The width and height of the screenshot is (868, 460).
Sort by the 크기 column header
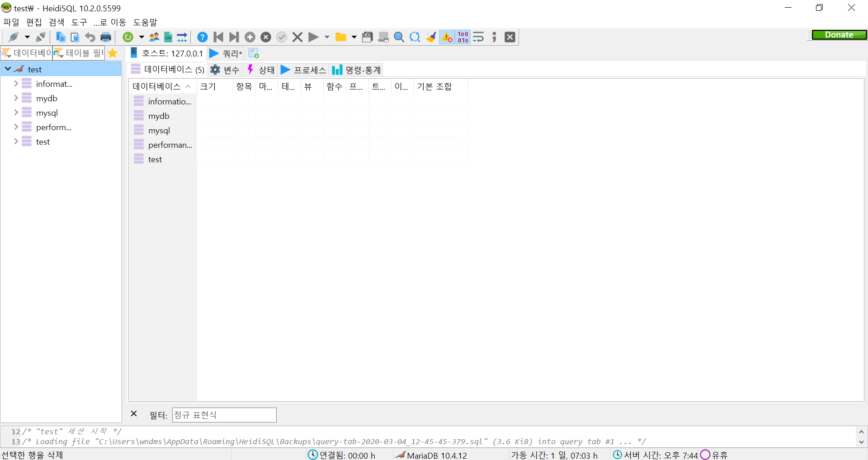point(215,86)
